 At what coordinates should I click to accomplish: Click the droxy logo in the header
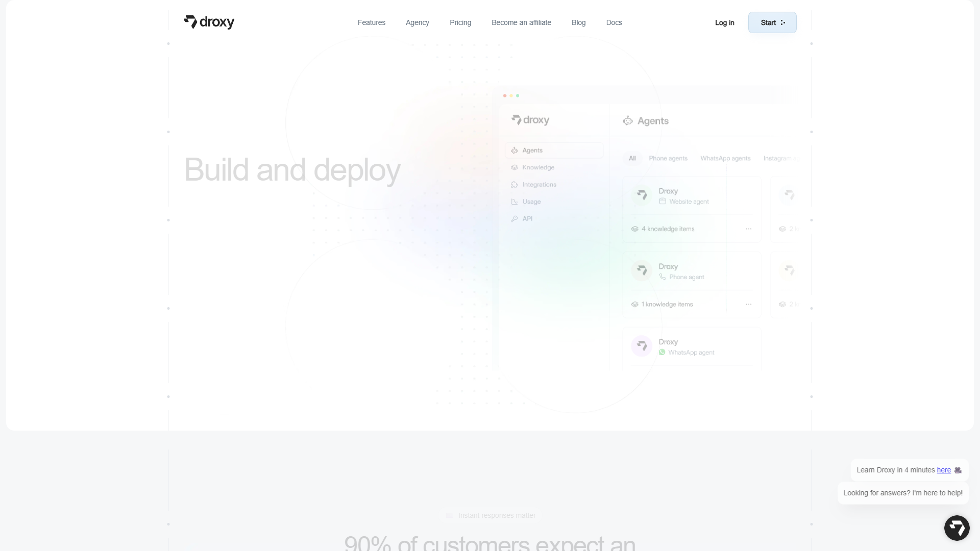pos(209,22)
